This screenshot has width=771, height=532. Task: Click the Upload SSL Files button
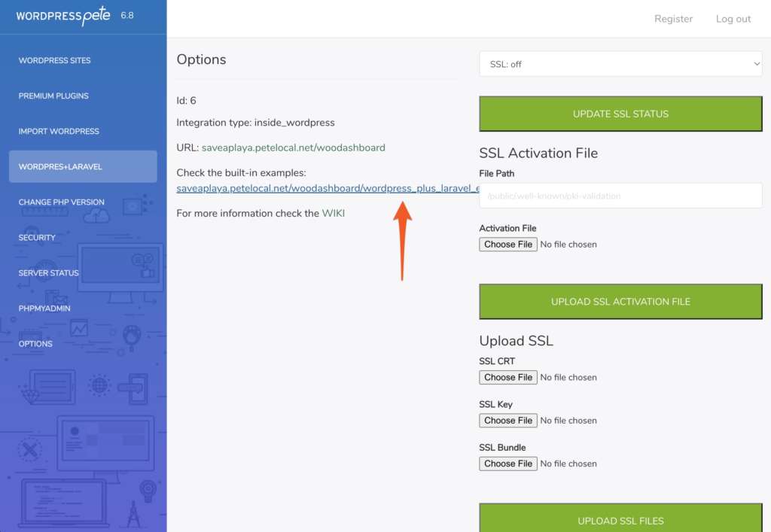[x=620, y=519]
